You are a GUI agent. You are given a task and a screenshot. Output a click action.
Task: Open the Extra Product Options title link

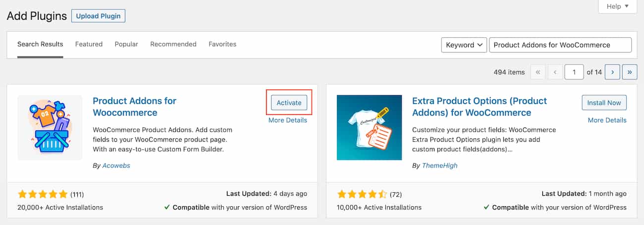480,107
